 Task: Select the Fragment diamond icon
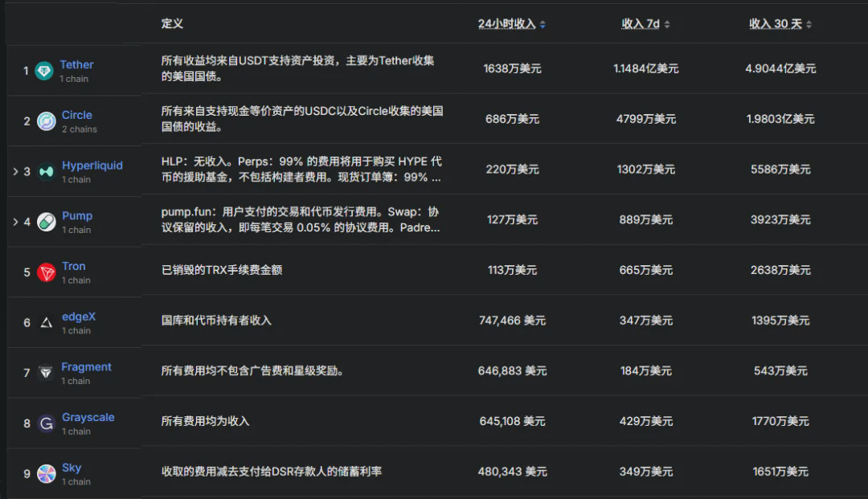click(47, 372)
